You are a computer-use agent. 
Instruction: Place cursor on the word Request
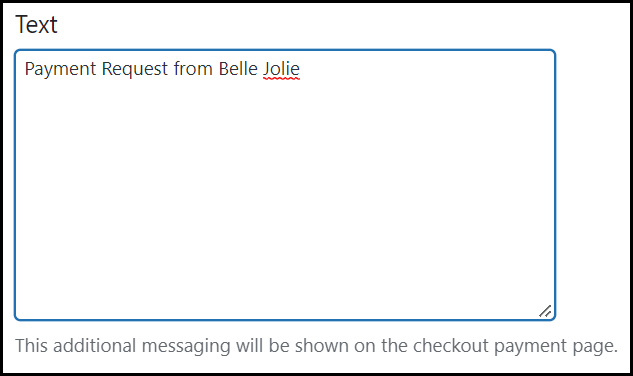coord(134,69)
